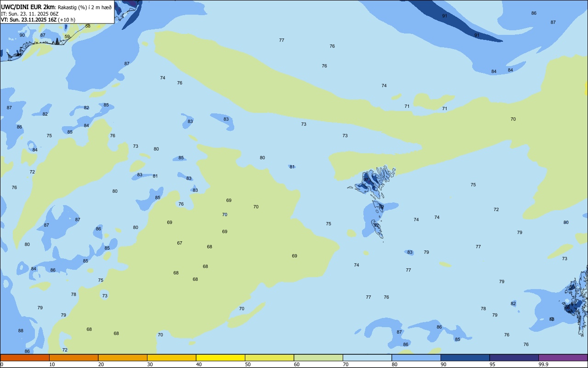Image resolution: width=588 pixels, height=368 pixels.
Task: Select the "95" tick label on the color scale
Action: tap(492, 365)
